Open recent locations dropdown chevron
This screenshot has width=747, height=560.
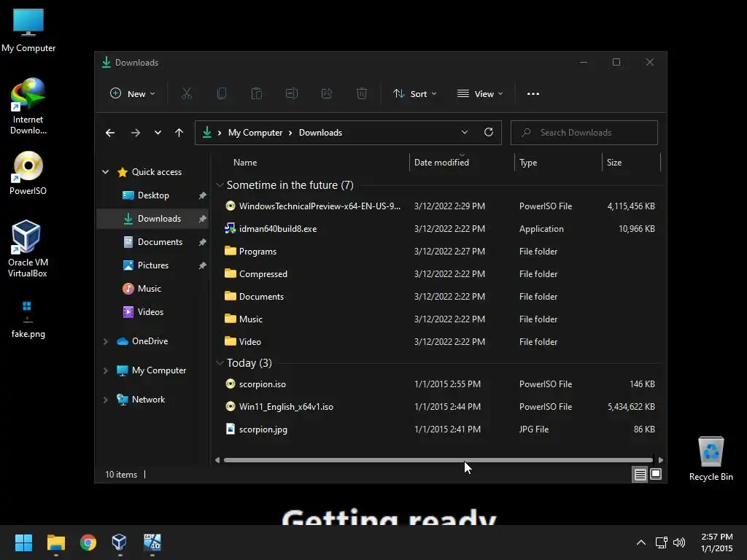pos(158,133)
